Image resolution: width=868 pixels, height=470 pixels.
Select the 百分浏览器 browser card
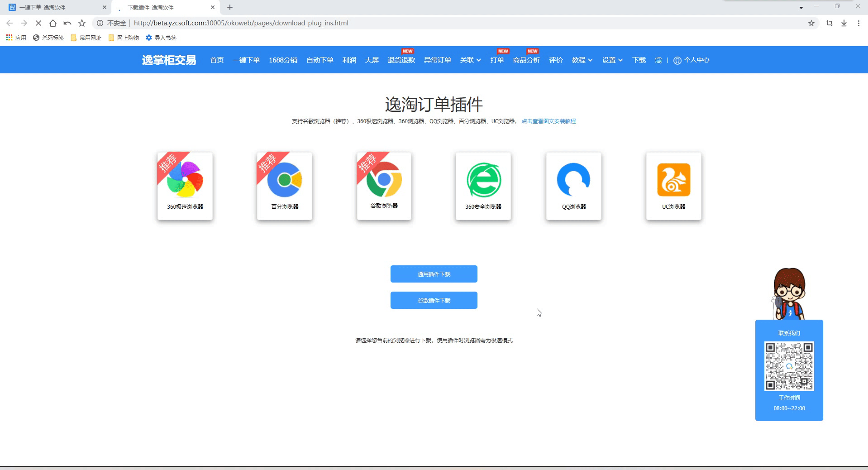pyautogui.click(x=285, y=186)
